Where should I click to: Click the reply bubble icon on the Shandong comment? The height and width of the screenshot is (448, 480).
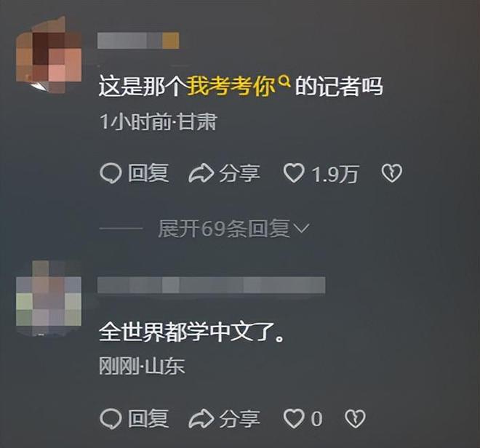click(x=111, y=419)
